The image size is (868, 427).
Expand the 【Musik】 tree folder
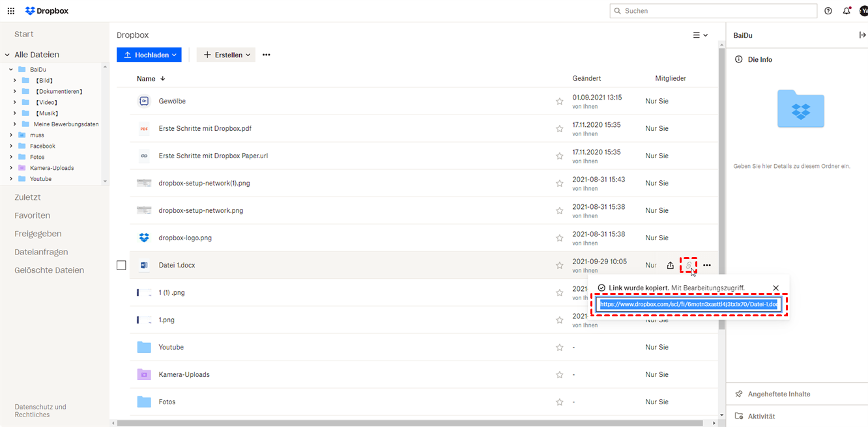[15, 113]
